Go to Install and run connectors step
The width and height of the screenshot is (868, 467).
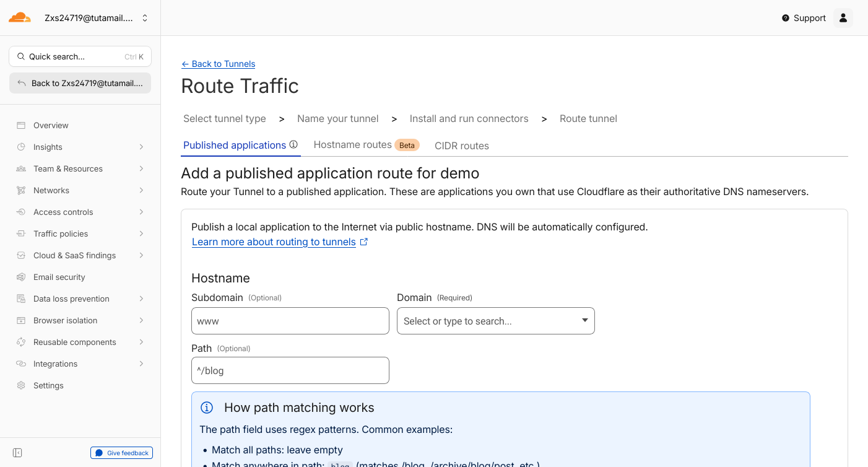[469, 118]
